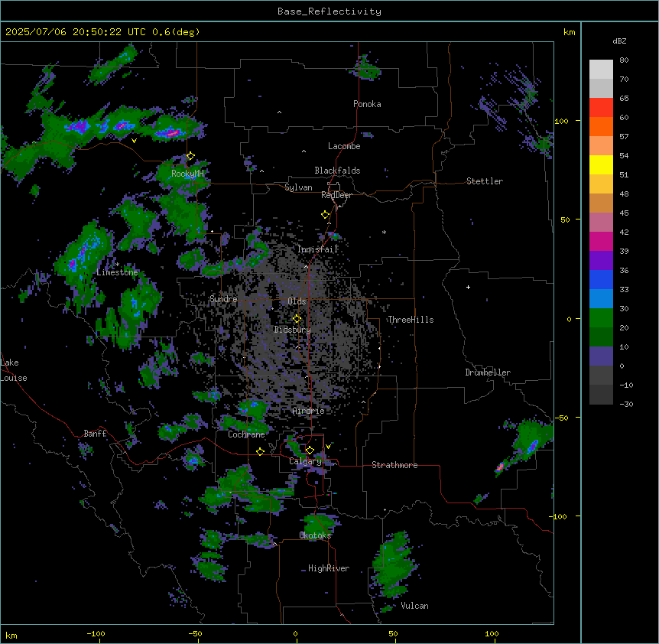The height and width of the screenshot is (644, 659).
Task: Click the 50 tick on the horizontal axis
Action: coord(393,633)
